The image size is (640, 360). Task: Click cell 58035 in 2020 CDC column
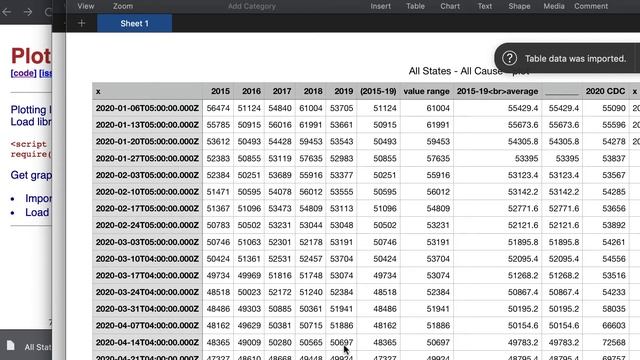(x=605, y=309)
